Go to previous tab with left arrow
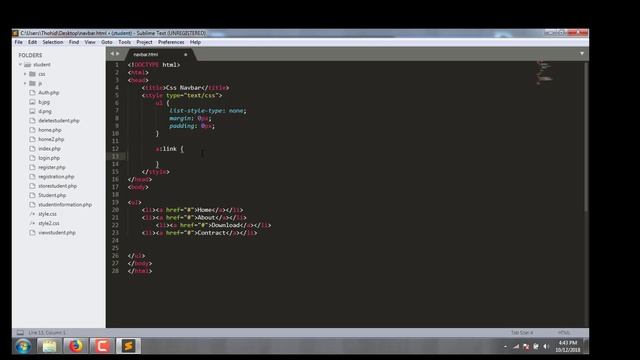 [x=112, y=54]
